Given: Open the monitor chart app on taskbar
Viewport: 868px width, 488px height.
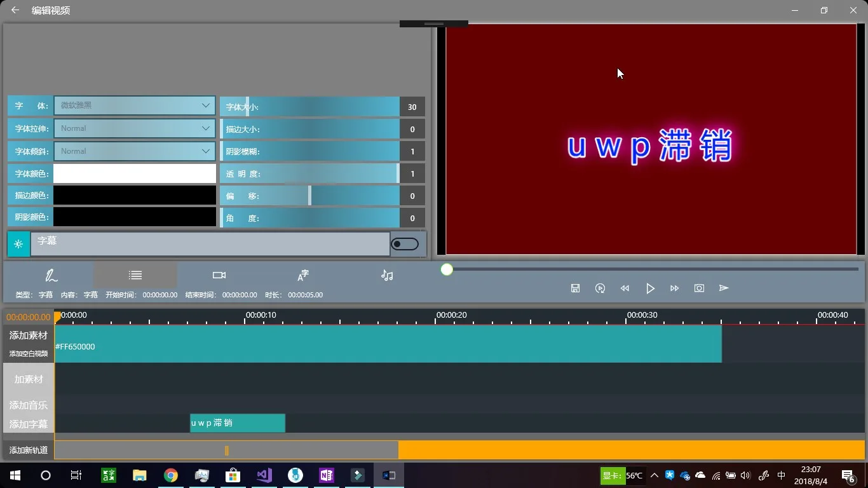Looking at the screenshot, I should coord(202,475).
